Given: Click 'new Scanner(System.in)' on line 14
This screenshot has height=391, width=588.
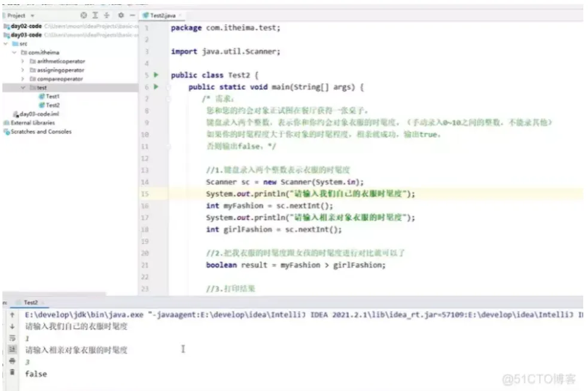Looking at the screenshot, I should point(311,182).
